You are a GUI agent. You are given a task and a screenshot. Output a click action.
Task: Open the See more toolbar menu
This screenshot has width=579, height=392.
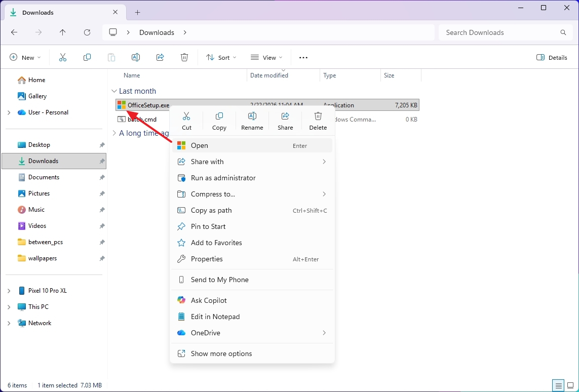coord(303,57)
